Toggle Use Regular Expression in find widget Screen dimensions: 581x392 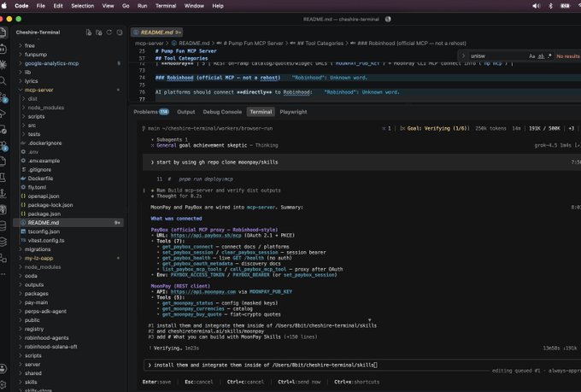coord(549,56)
